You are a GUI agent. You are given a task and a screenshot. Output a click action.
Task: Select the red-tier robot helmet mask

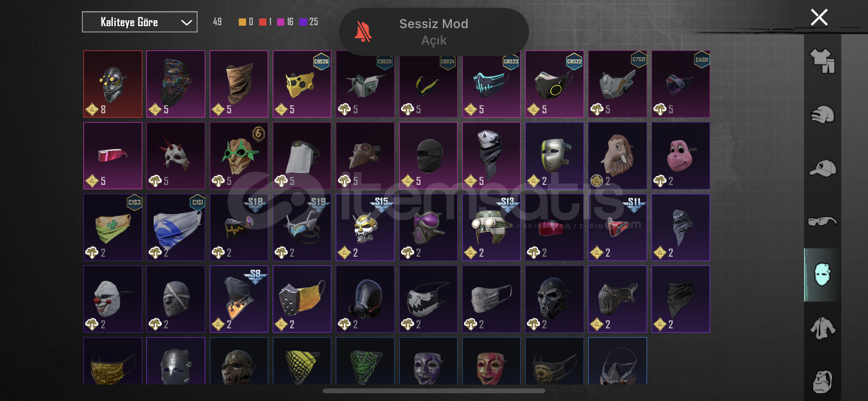pyautogui.click(x=113, y=84)
